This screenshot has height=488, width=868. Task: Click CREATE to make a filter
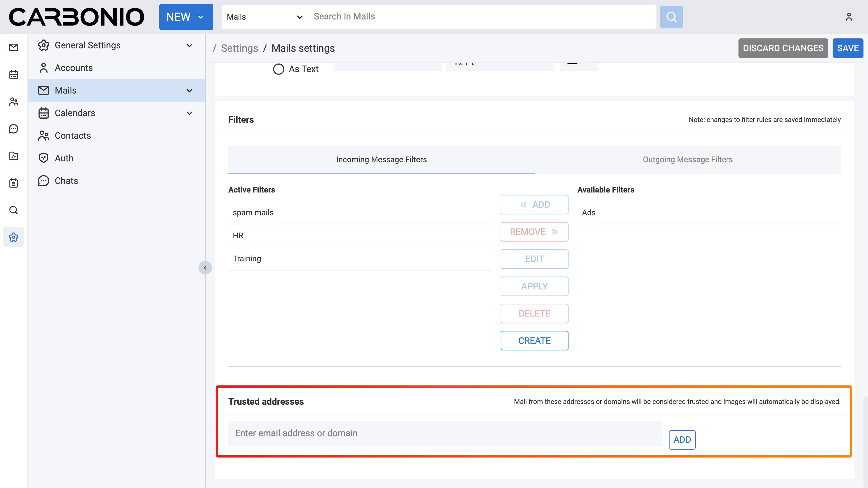(x=534, y=341)
